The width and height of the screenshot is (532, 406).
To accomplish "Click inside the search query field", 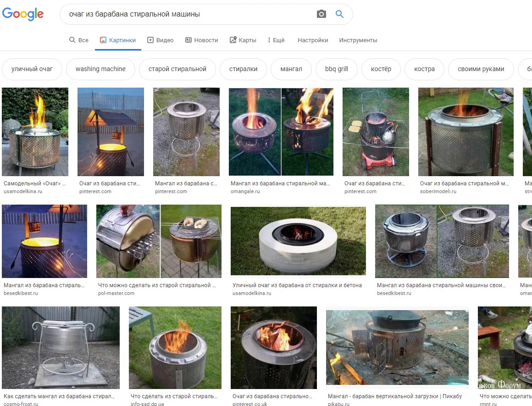I will pos(190,14).
